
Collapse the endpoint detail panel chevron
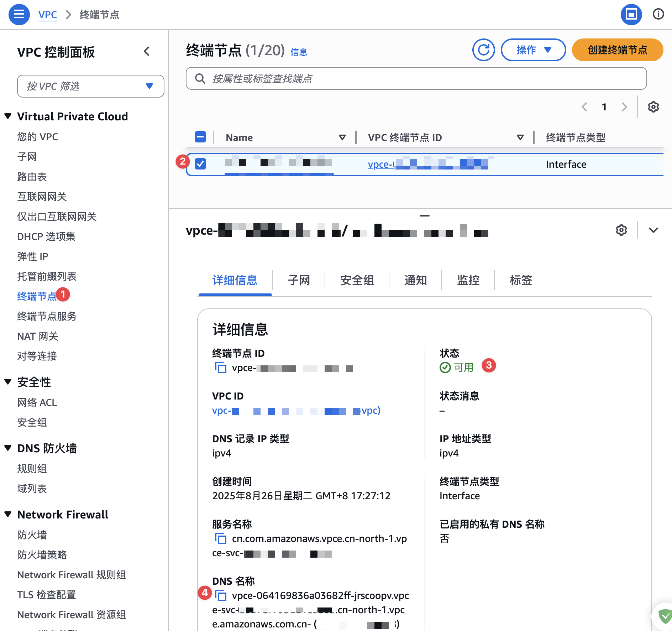click(653, 230)
